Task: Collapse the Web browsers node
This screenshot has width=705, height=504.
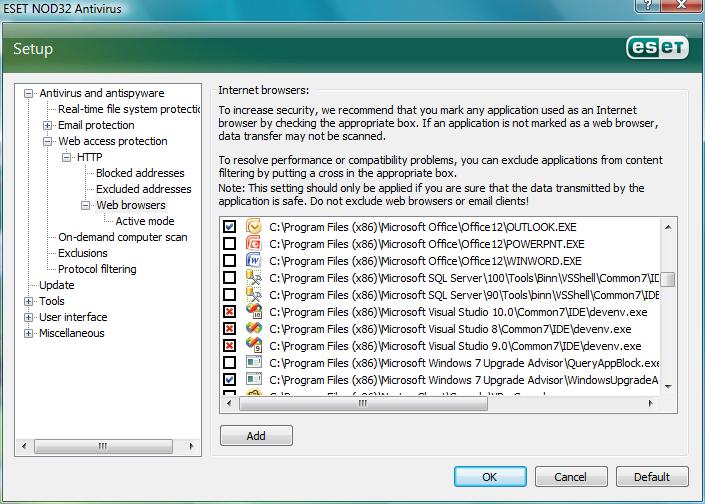Action: (x=85, y=205)
